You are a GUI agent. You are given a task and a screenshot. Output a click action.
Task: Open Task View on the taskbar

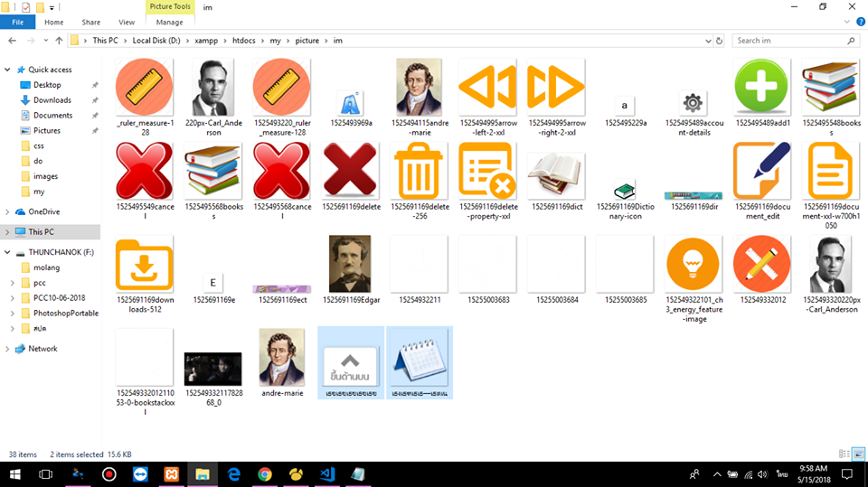tap(45, 474)
